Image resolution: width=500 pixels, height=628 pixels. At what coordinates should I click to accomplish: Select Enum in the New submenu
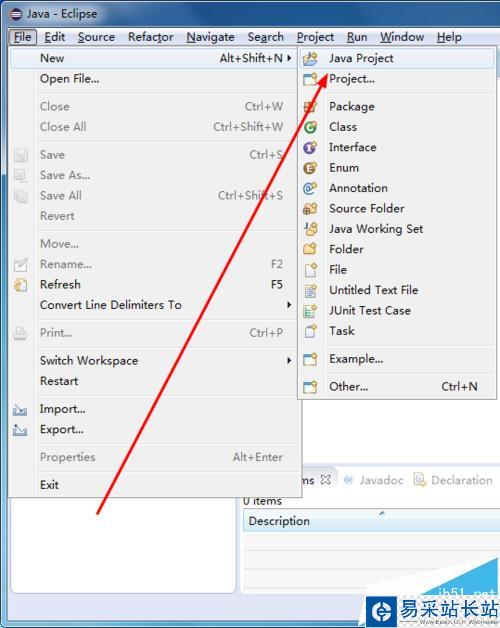pos(397,168)
